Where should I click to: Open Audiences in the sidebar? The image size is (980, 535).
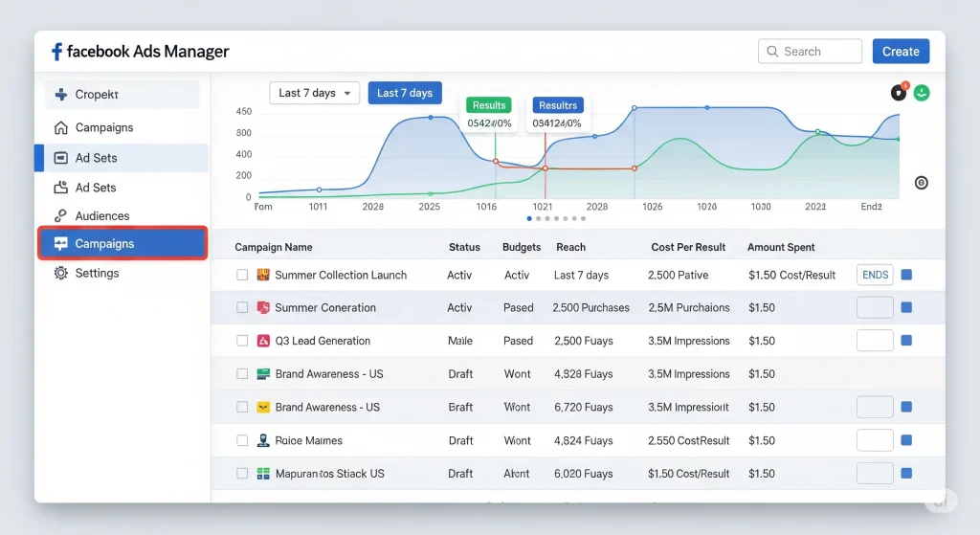(x=122, y=215)
